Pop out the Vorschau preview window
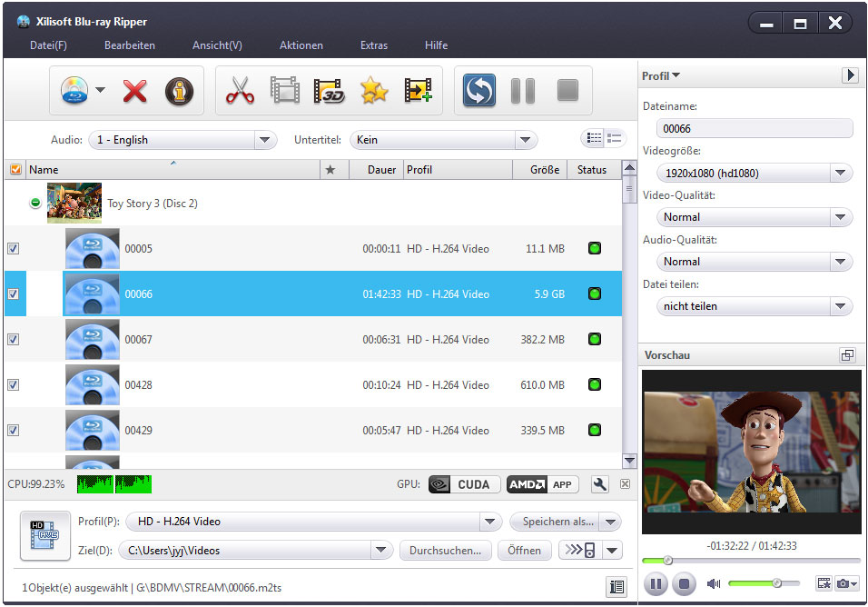This screenshot has height=607, width=868. click(847, 355)
